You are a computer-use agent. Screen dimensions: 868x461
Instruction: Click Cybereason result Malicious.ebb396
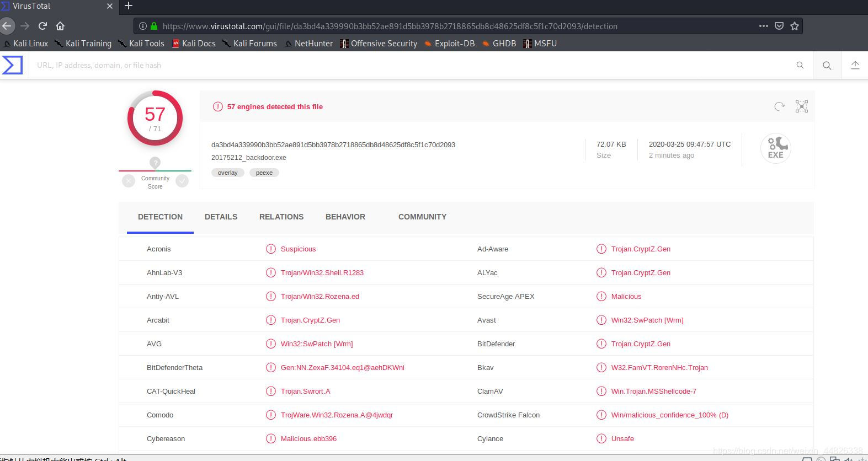pyautogui.click(x=308, y=439)
